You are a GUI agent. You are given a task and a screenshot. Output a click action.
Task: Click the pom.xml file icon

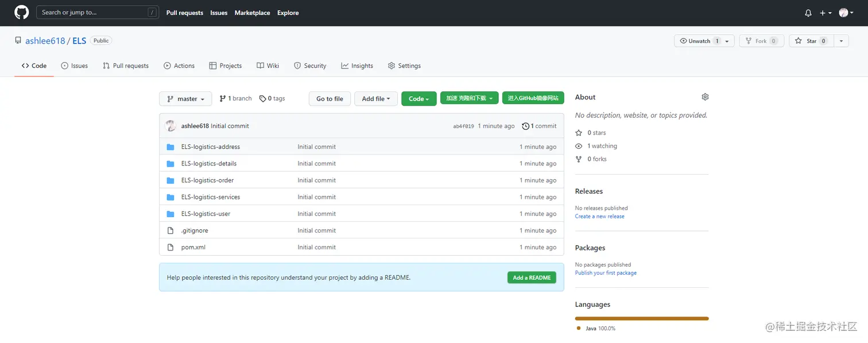point(170,247)
